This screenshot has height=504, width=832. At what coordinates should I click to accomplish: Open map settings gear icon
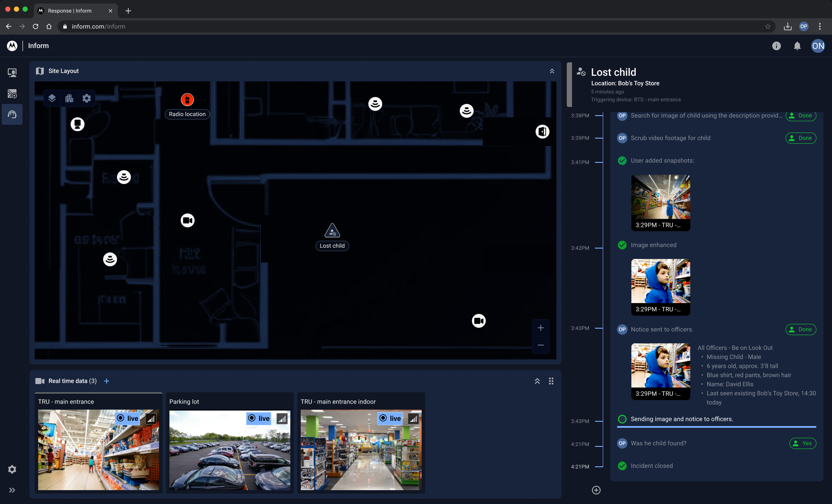(x=87, y=98)
